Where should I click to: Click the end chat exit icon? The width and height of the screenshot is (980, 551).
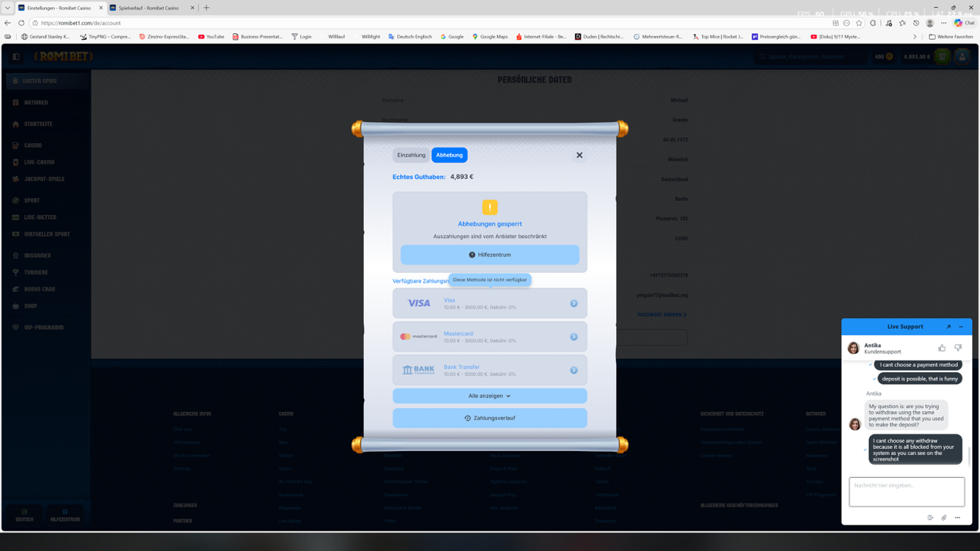point(930,518)
